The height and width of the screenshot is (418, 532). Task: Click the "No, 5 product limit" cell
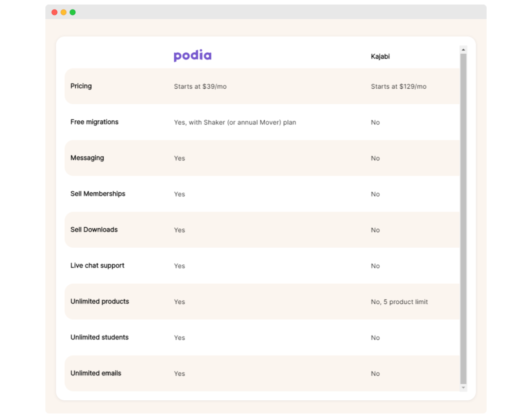[x=399, y=302]
